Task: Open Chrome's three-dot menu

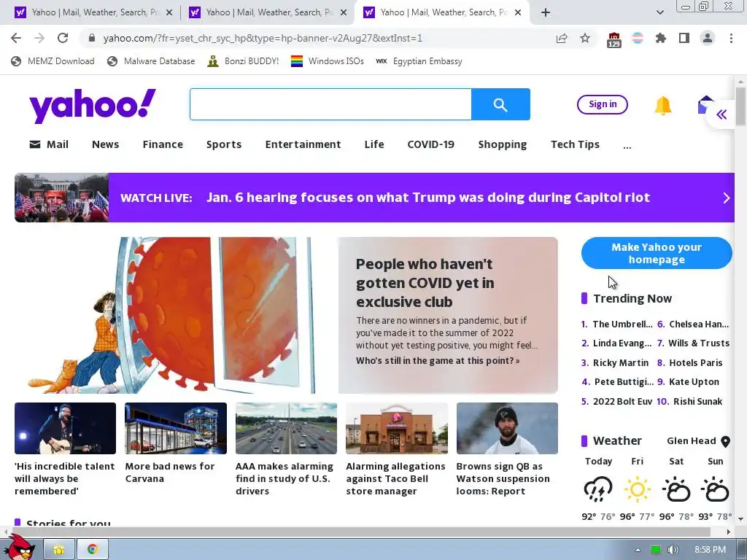Action: coord(731,38)
